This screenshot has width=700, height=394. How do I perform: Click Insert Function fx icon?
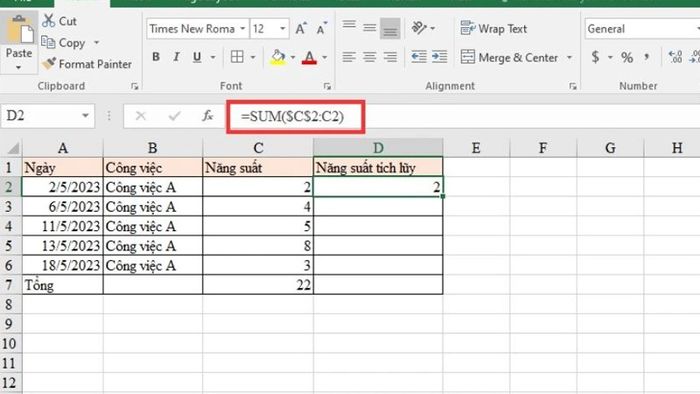[x=207, y=116]
